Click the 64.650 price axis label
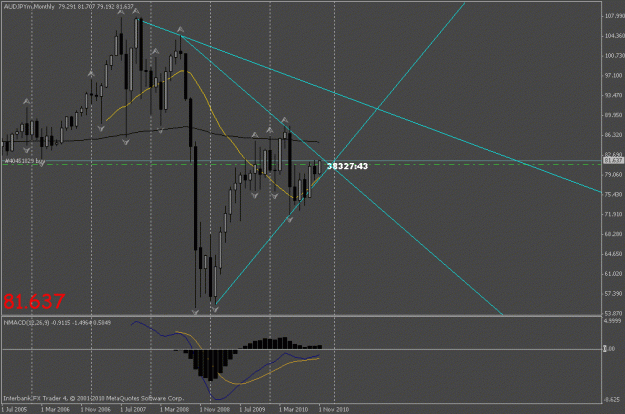 [614, 254]
